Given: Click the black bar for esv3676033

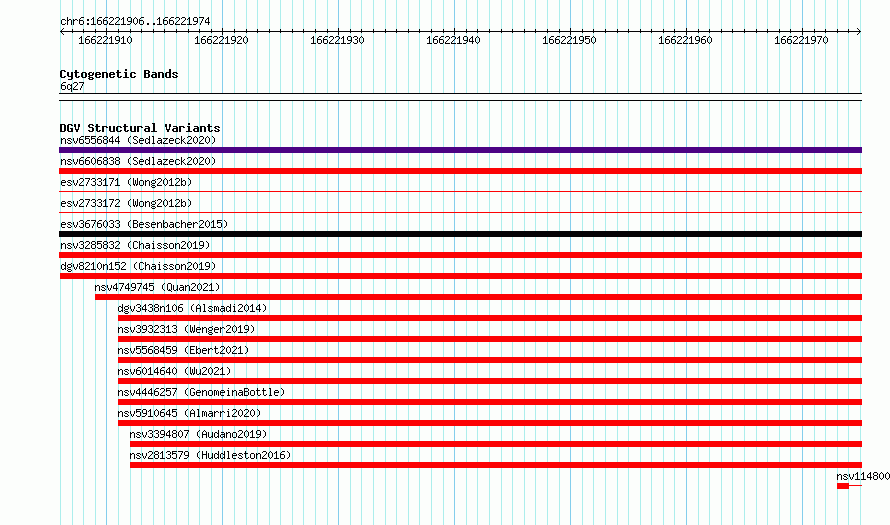Looking at the screenshot, I should [460, 234].
